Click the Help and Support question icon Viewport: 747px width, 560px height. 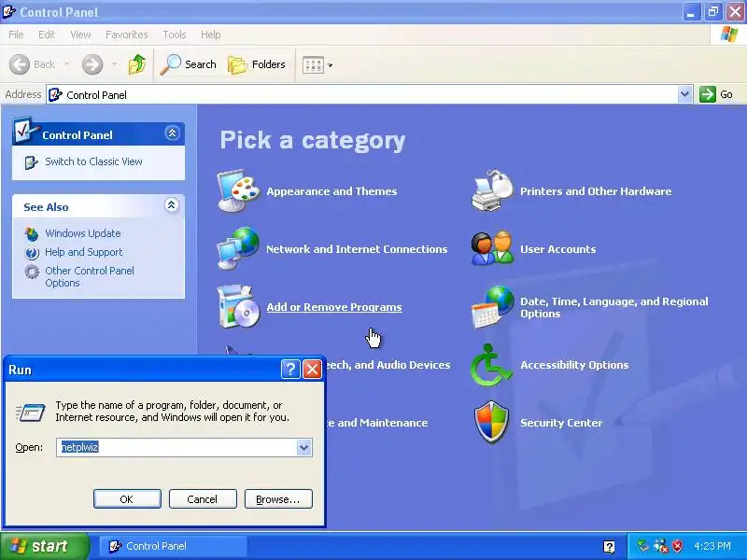pos(32,252)
